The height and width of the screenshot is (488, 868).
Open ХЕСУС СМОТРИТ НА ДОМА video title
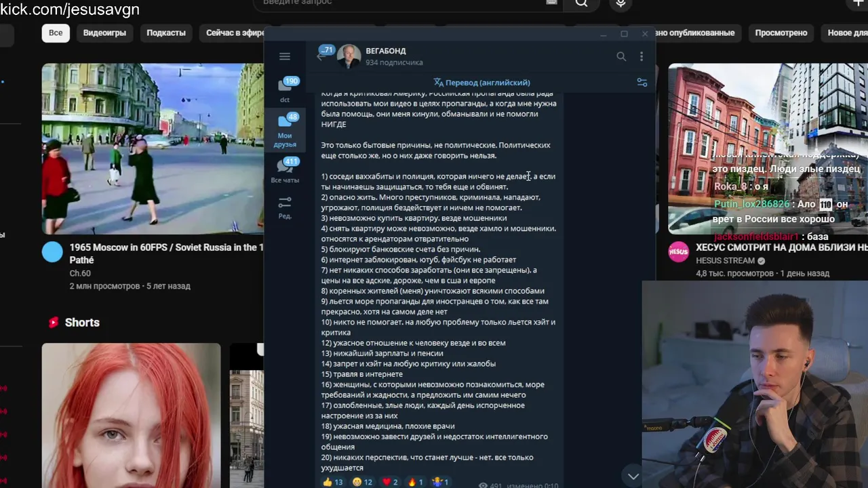[782, 248]
